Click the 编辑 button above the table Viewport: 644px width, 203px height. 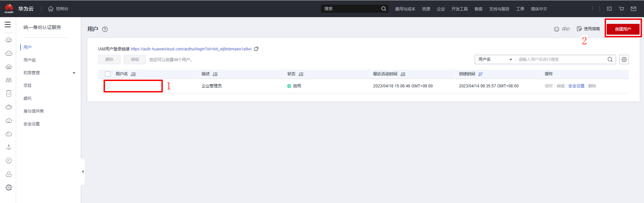pyautogui.click(x=135, y=59)
